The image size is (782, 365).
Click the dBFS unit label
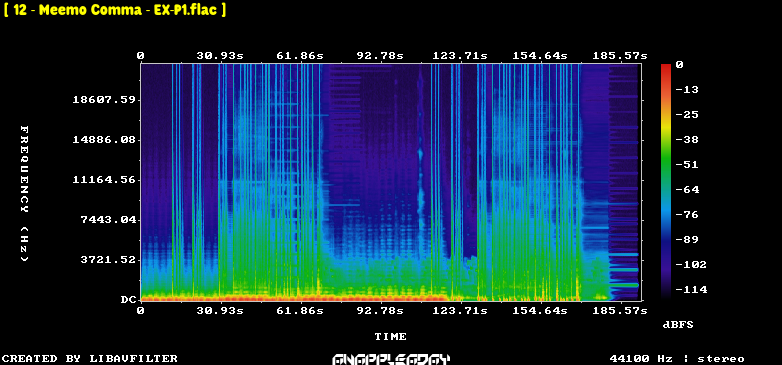coord(678,325)
